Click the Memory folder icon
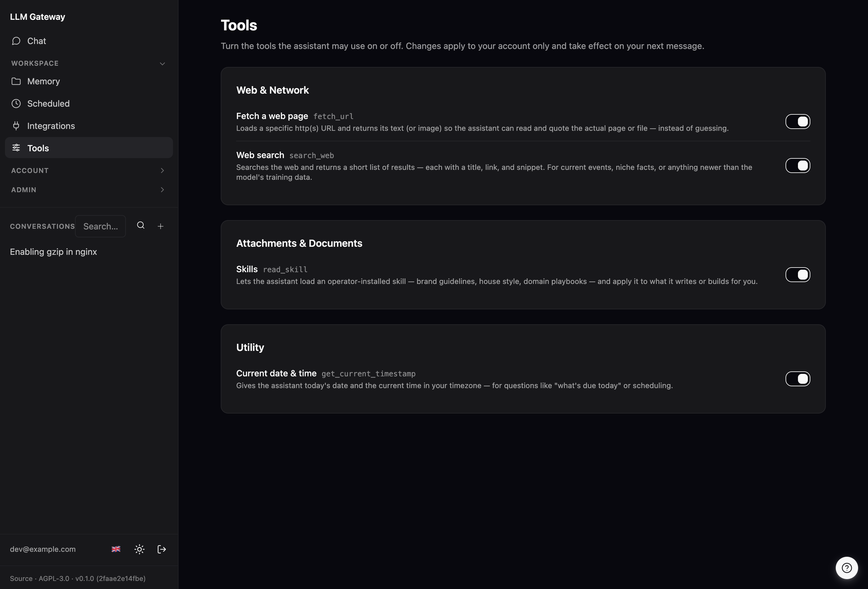The image size is (868, 589). (16, 81)
